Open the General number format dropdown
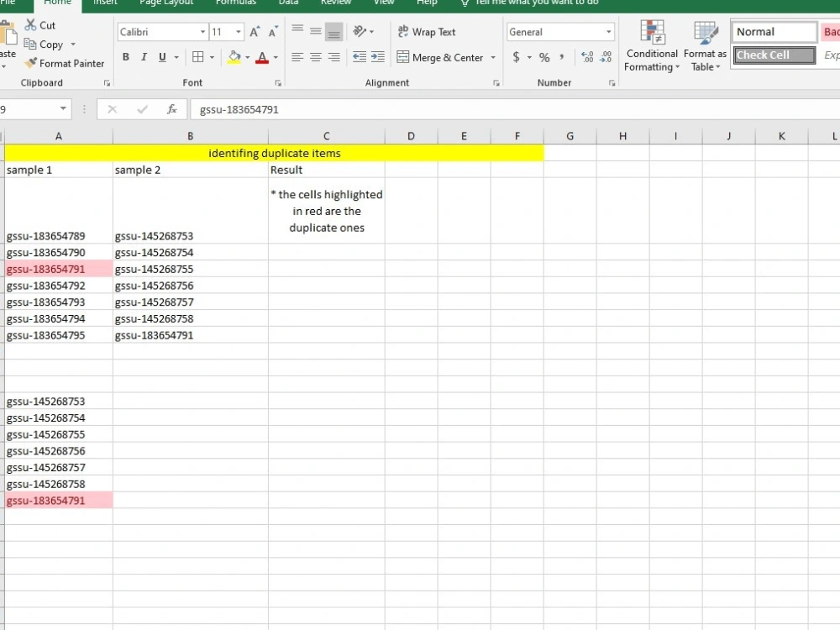 coord(608,32)
